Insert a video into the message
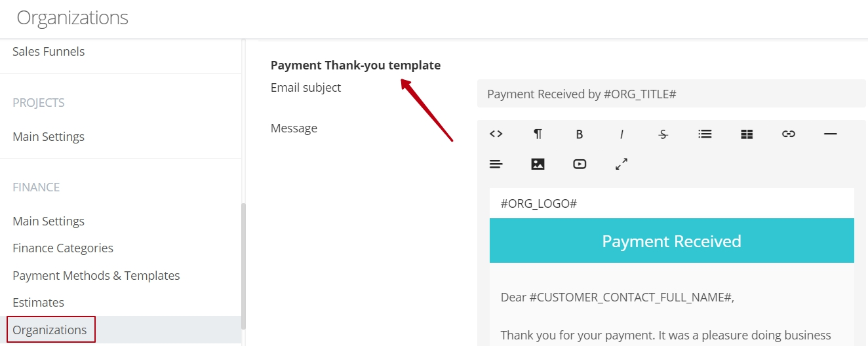 pos(580,164)
